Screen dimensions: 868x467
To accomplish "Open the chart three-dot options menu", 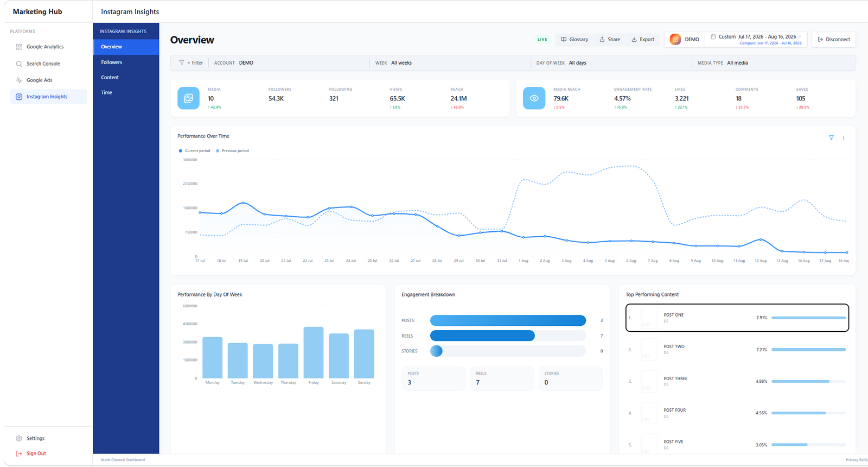I will point(844,138).
